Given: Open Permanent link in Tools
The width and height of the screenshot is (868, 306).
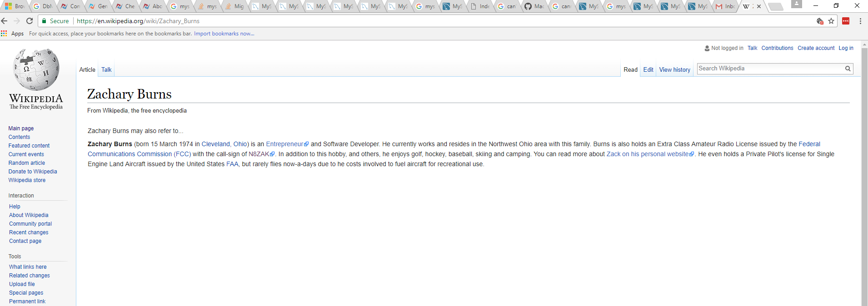Looking at the screenshot, I should [x=27, y=301].
